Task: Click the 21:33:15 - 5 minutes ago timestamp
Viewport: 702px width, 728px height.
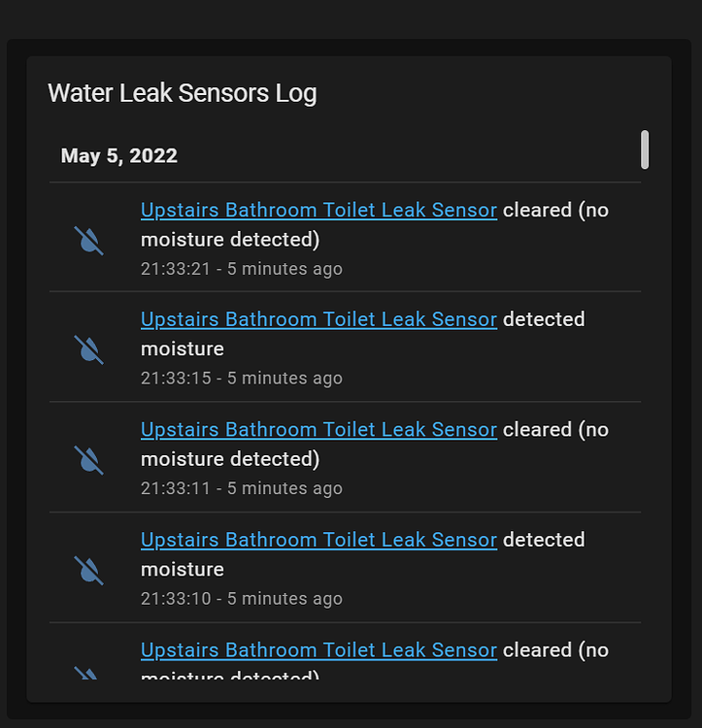Action: tap(242, 379)
